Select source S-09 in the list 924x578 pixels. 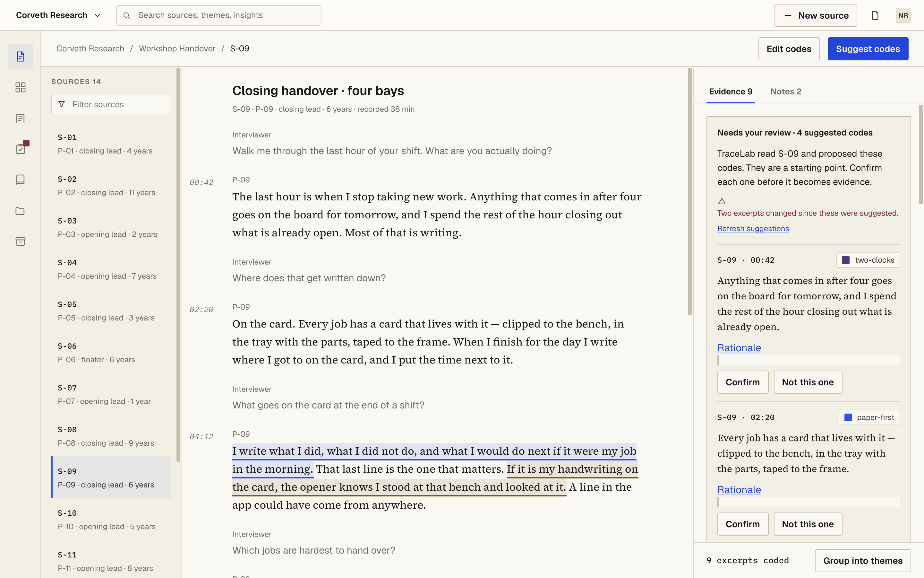tap(112, 477)
